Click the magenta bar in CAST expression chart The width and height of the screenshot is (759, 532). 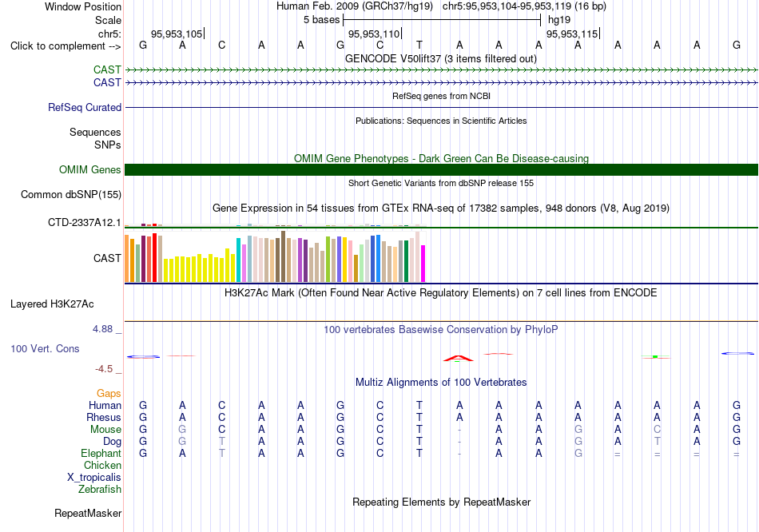[x=423, y=264]
